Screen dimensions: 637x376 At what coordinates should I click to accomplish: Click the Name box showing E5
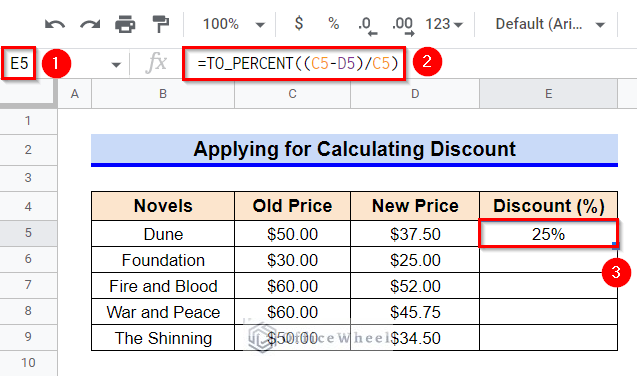(19, 63)
